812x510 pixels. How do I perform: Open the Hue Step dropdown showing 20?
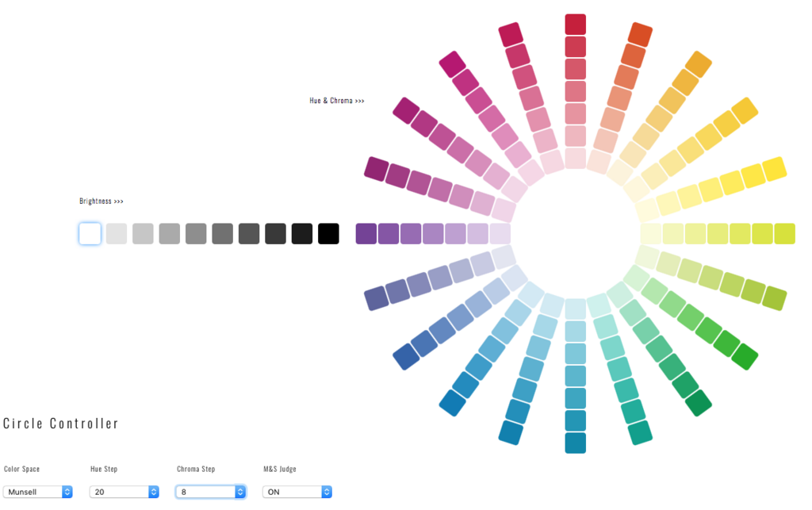click(124, 492)
